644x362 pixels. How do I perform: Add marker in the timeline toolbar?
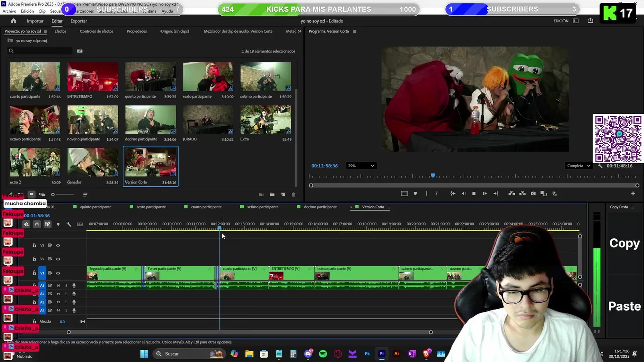pyautogui.click(x=58, y=224)
